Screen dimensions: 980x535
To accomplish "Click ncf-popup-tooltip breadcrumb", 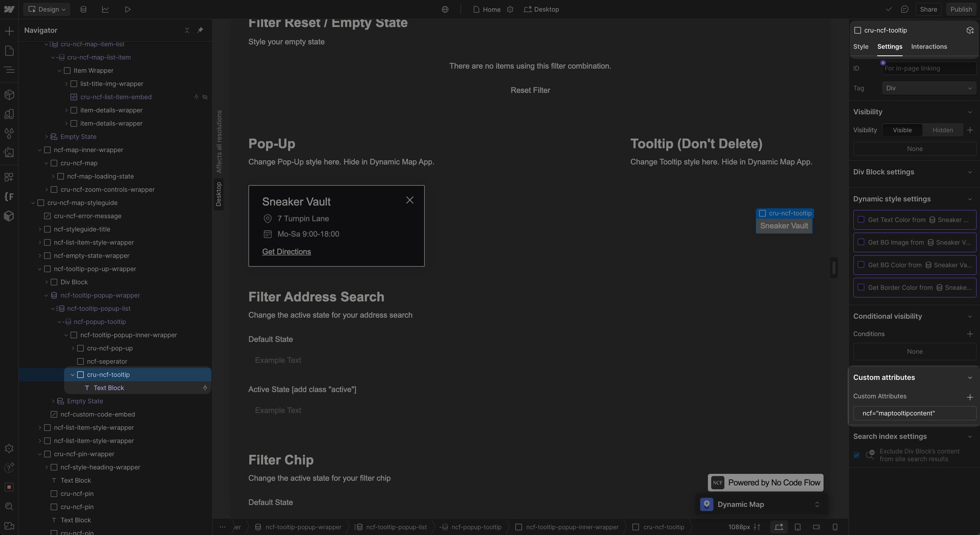I will click(471, 527).
